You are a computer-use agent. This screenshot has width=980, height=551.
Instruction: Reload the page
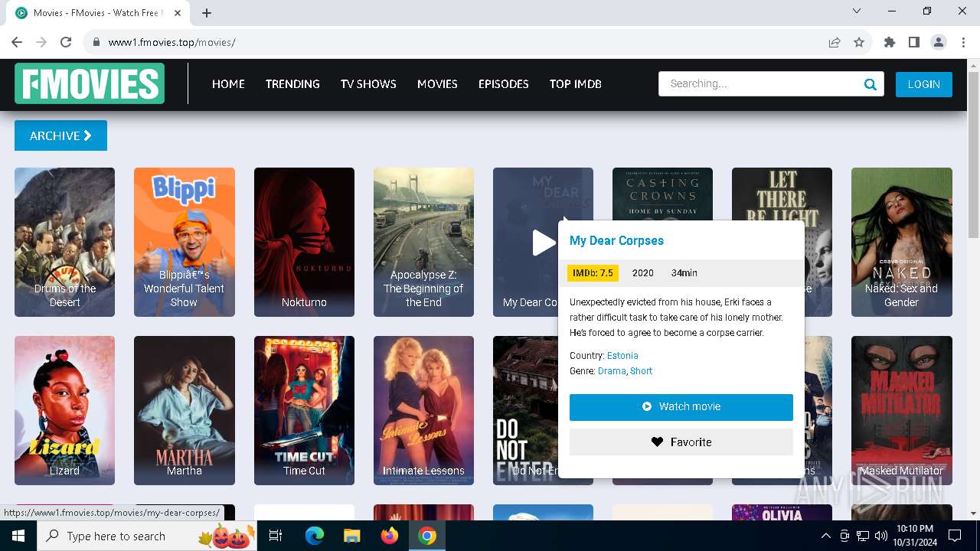pyautogui.click(x=66, y=42)
